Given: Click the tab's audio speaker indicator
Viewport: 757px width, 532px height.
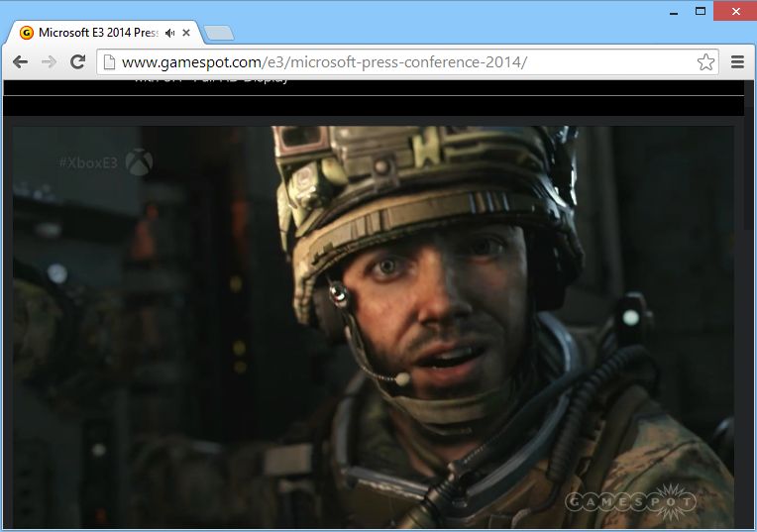Looking at the screenshot, I should [170, 33].
